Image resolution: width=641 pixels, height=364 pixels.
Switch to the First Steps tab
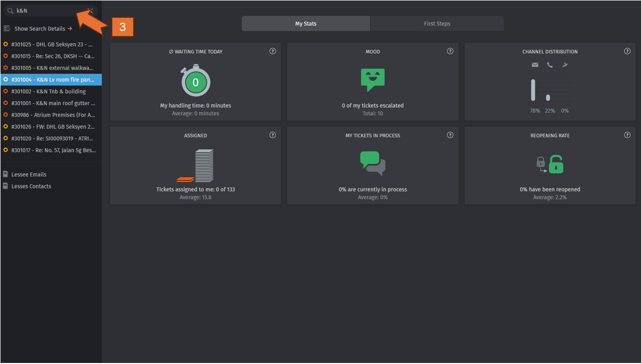click(437, 24)
